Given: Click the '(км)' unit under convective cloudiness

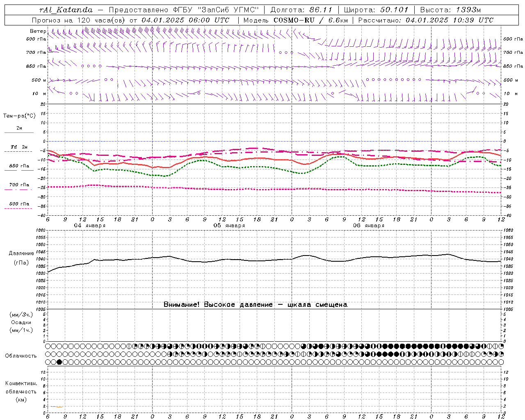Looking at the screenshot, I should click(x=21, y=399).
